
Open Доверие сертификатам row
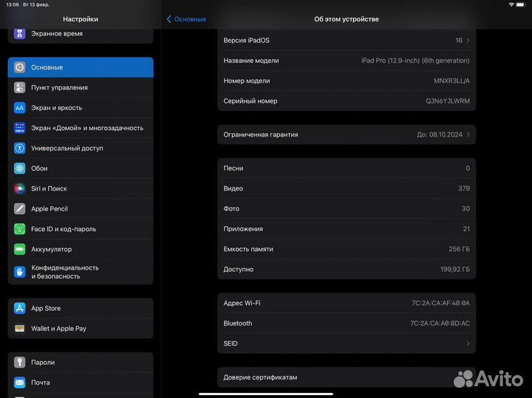click(347, 377)
